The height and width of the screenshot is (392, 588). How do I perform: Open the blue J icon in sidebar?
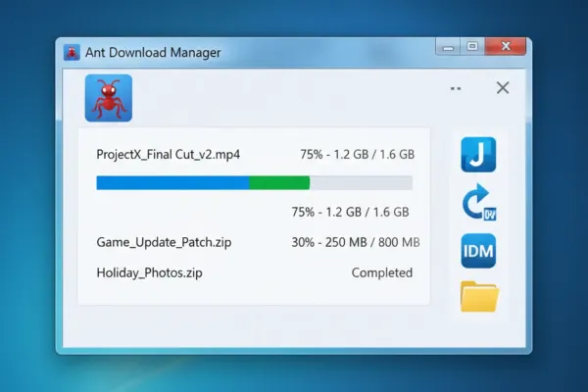478,155
